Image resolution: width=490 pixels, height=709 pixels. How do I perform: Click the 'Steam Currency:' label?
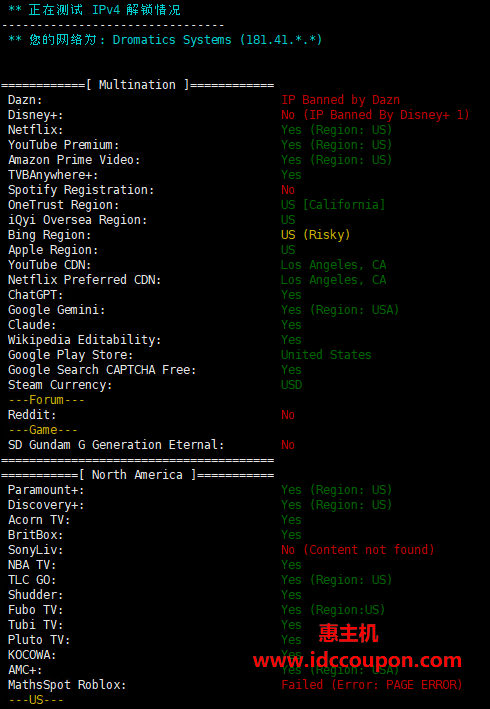(60, 385)
